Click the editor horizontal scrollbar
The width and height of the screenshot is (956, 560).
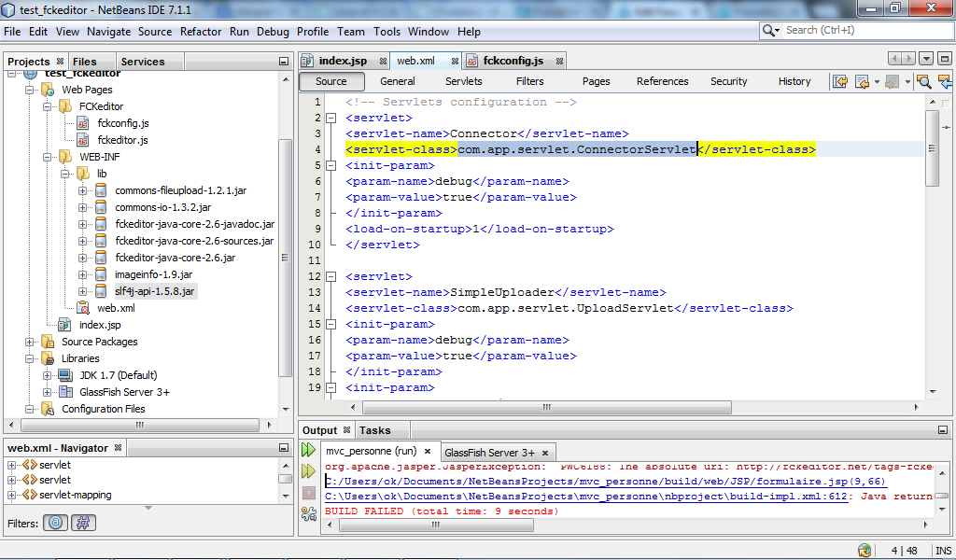tap(547, 407)
